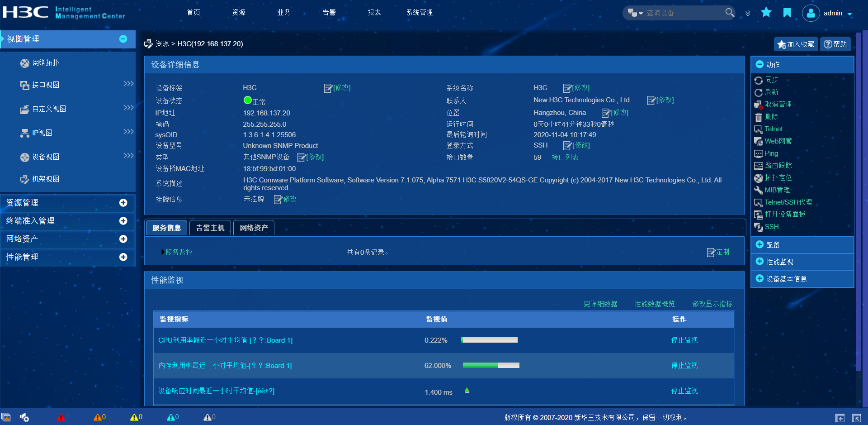Click the Refresh (刷新) action icon
The height and width of the screenshot is (425, 868).
click(758, 92)
